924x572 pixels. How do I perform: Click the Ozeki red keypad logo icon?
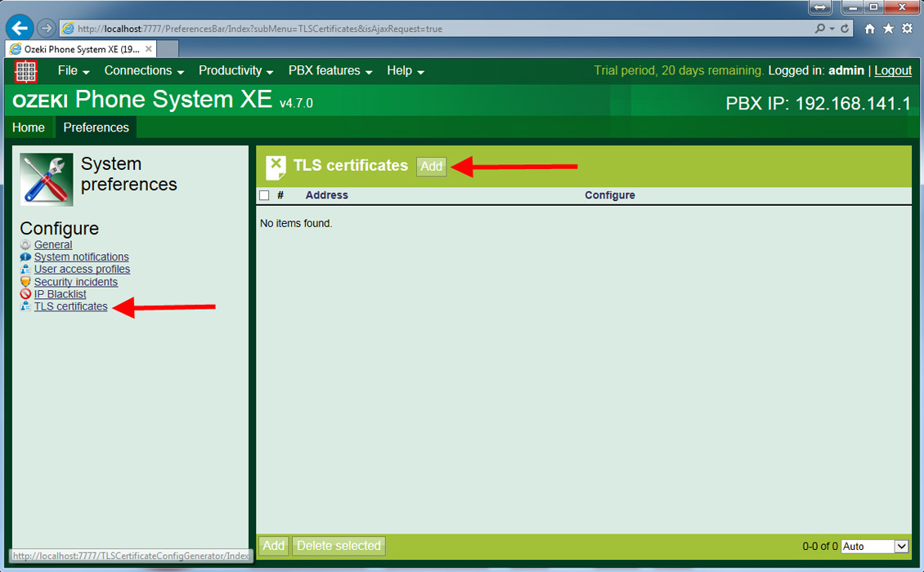click(x=26, y=71)
